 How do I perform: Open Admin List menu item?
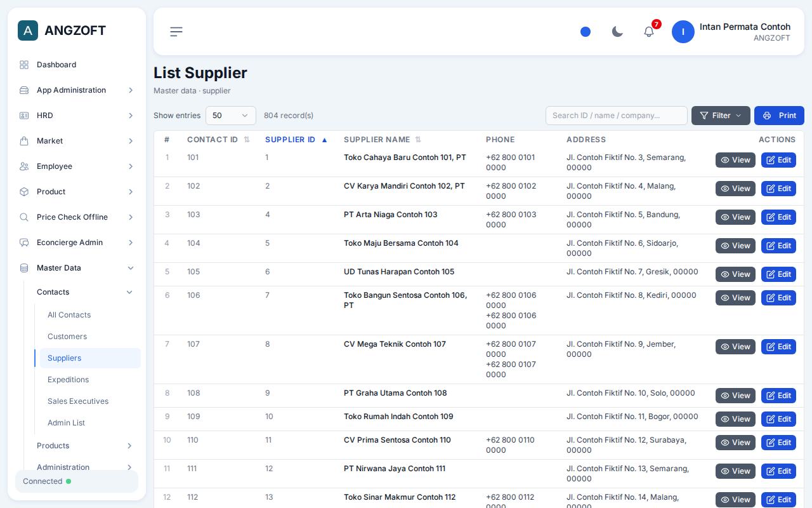pos(90,423)
